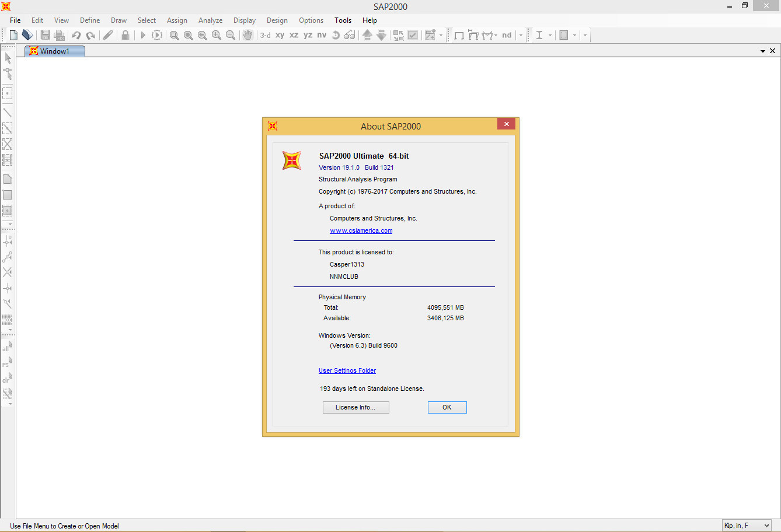Open the Help menu
The height and width of the screenshot is (532, 781).
point(369,20)
